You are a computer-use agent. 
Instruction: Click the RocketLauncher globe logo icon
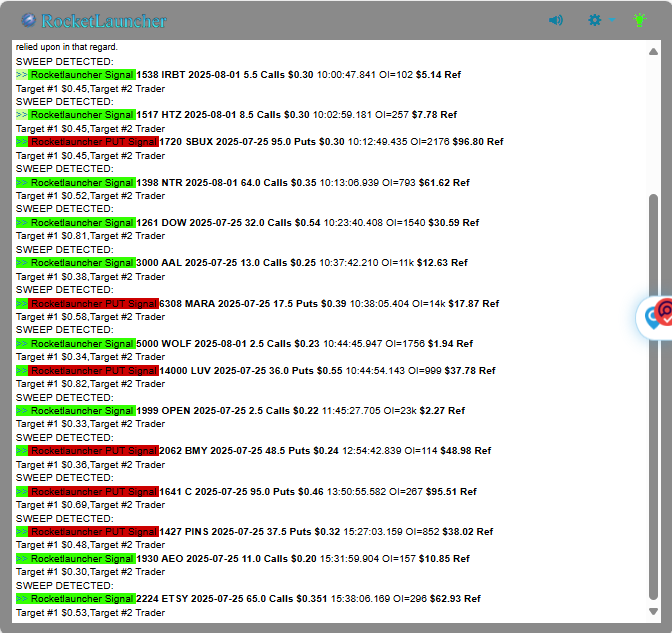(x=29, y=20)
